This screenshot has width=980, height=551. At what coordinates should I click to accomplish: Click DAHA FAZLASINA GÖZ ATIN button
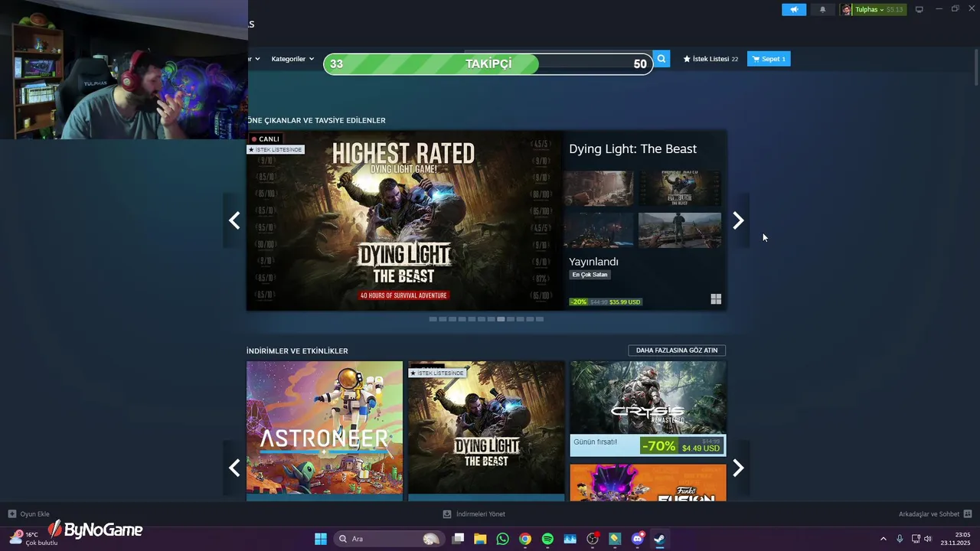coord(677,350)
